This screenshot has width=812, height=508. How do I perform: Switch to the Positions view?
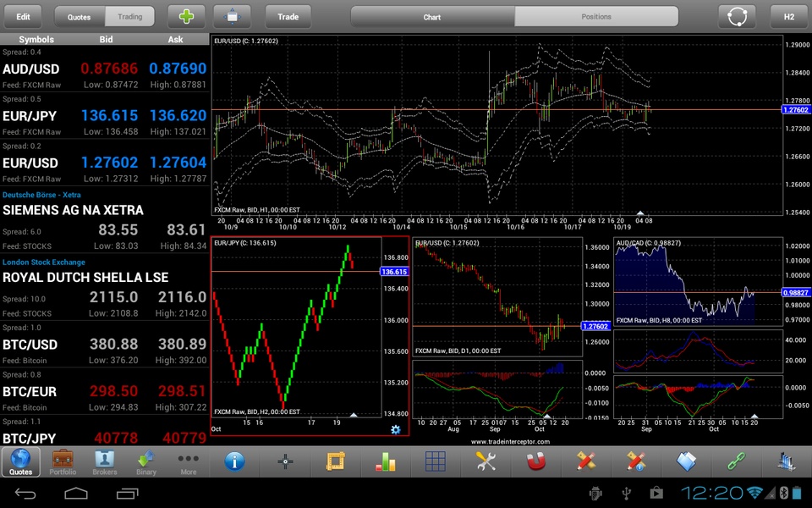[x=596, y=17]
